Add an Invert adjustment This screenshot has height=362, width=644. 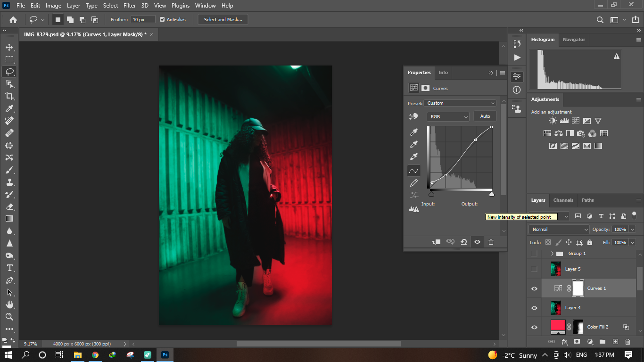pyautogui.click(x=553, y=146)
